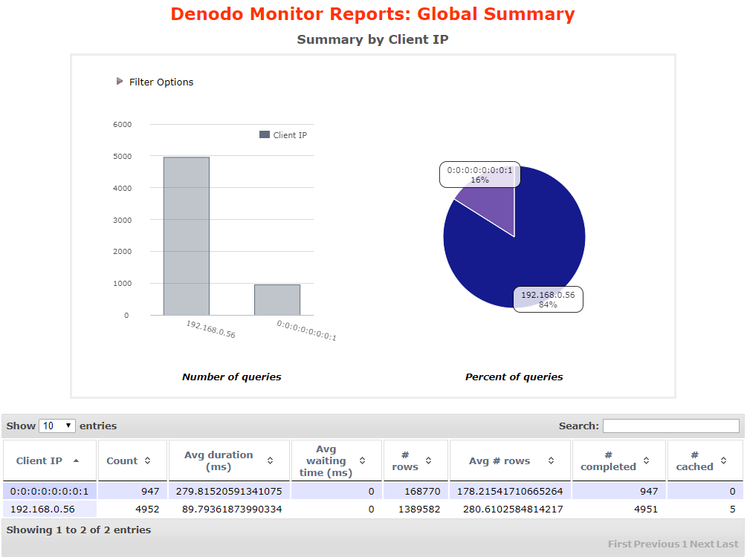Click duration value 89.79361873990334
This screenshot has width=747, height=560.
coord(231,509)
